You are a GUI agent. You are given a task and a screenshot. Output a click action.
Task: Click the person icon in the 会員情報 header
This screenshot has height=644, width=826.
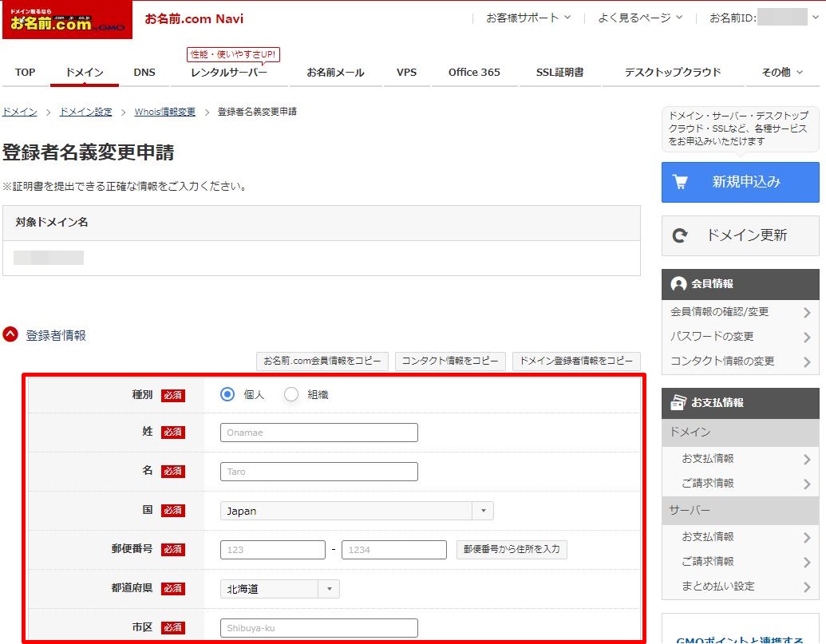(678, 284)
